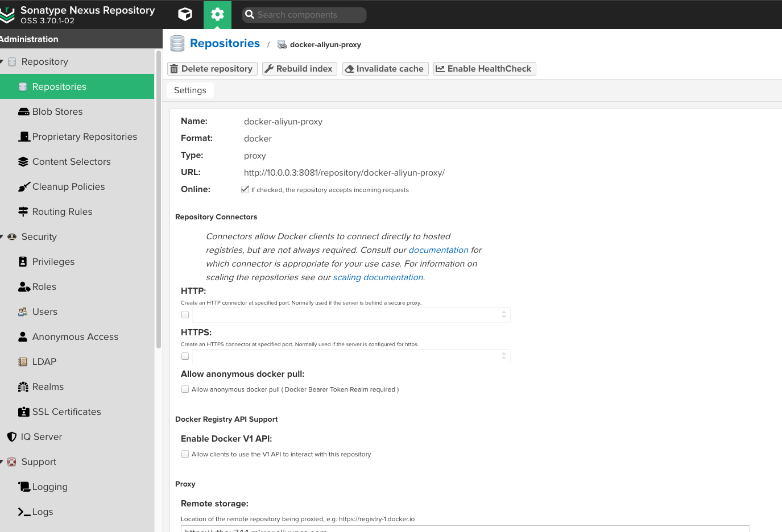Click the Cleanup Policies broom icon
782x532 pixels.
click(x=24, y=186)
